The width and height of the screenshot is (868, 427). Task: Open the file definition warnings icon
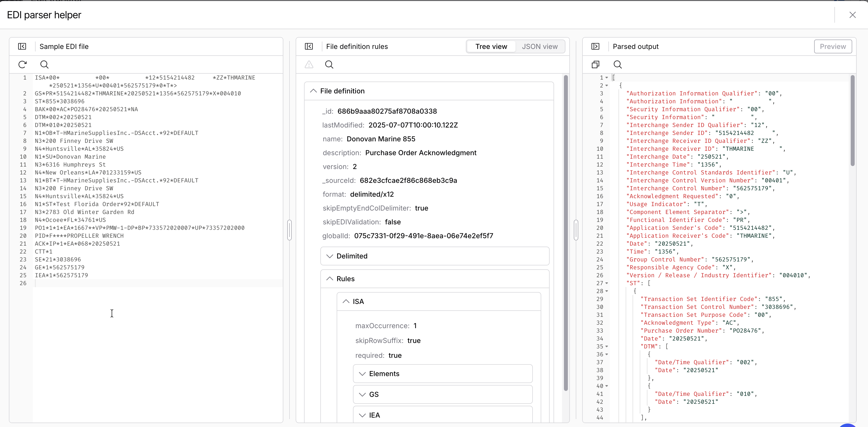(x=309, y=64)
